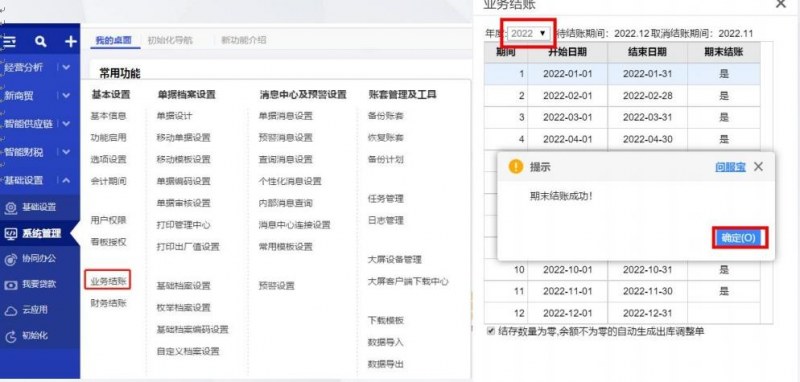Open 自定义档案设置 entry
This screenshot has height=382, width=800.
(188, 351)
